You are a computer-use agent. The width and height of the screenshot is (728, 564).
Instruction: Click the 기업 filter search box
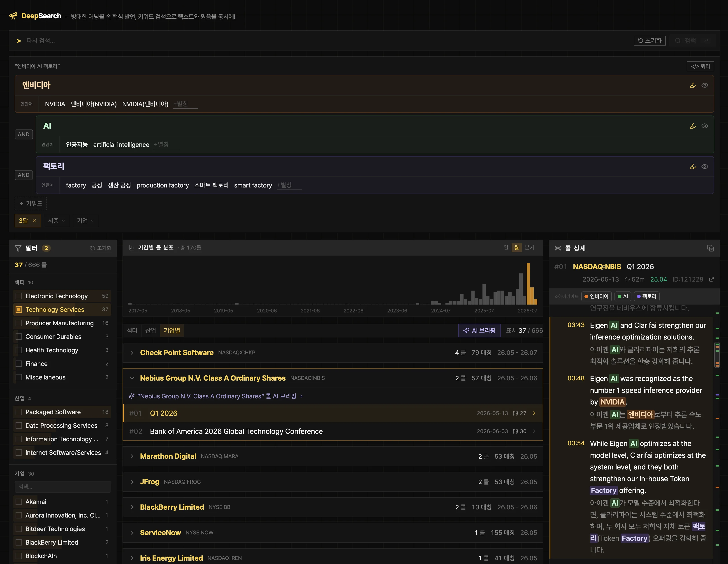pyautogui.click(x=63, y=487)
